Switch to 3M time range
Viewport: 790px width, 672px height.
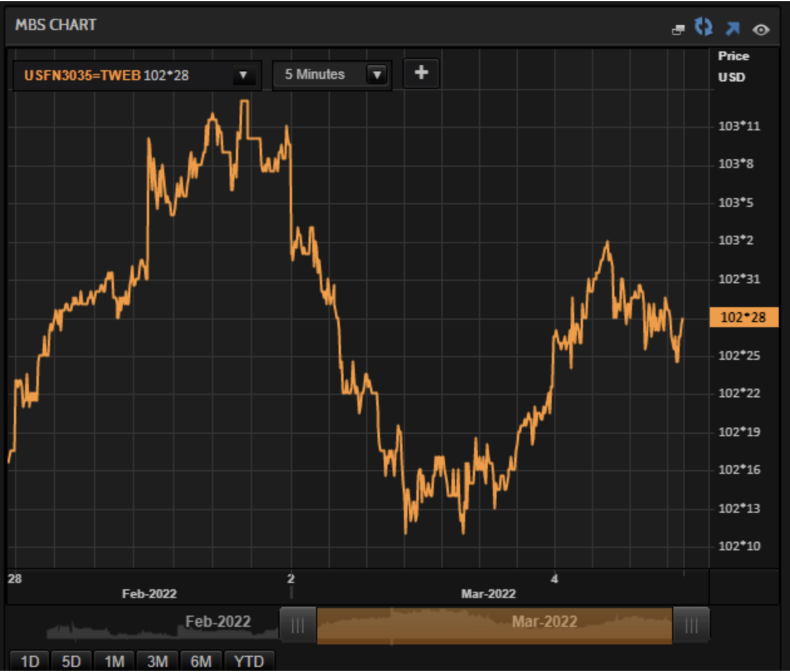click(x=157, y=661)
